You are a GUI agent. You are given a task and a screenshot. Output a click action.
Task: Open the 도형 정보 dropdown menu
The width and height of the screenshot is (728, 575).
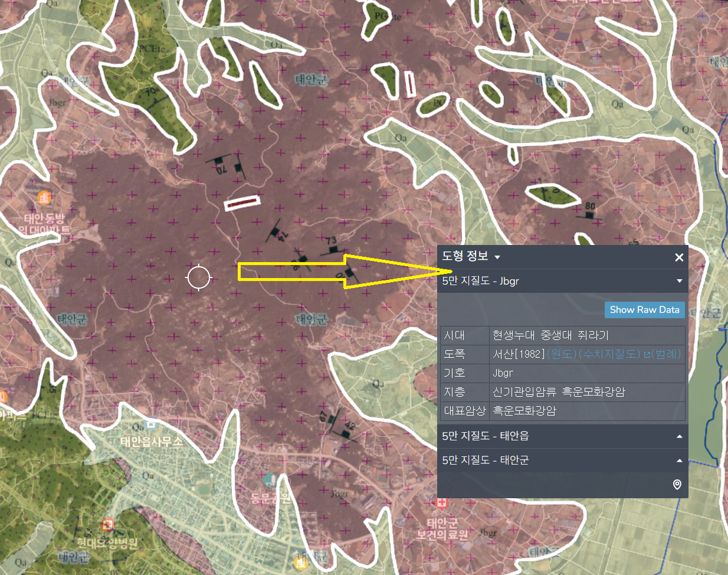click(497, 257)
